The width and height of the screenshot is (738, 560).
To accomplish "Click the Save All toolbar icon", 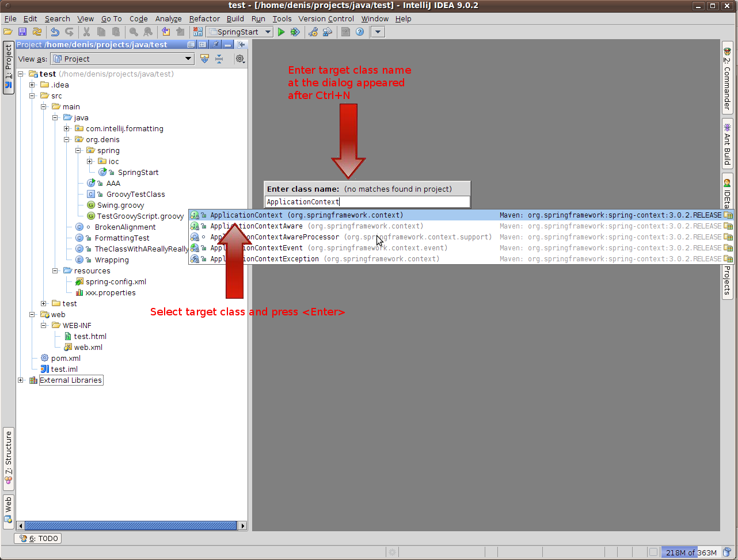I will tap(22, 32).
